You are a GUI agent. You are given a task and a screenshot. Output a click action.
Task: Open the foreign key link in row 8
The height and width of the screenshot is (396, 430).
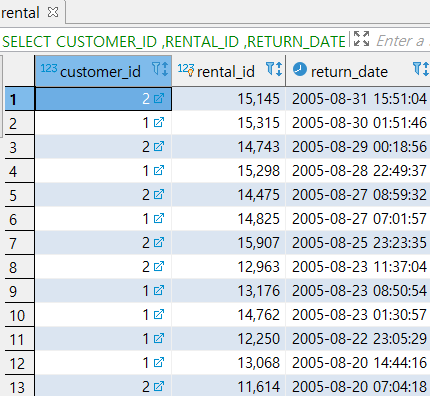click(x=159, y=267)
